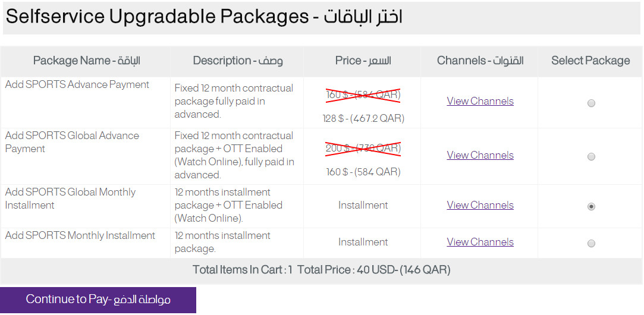View Channels for SPORTS Advance Payment
Screen dimensions: 644x315
click(x=480, y=101)
